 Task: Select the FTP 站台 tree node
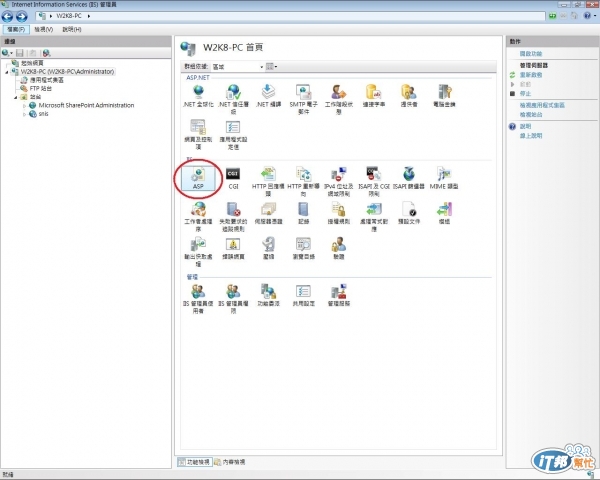(41, 88)
